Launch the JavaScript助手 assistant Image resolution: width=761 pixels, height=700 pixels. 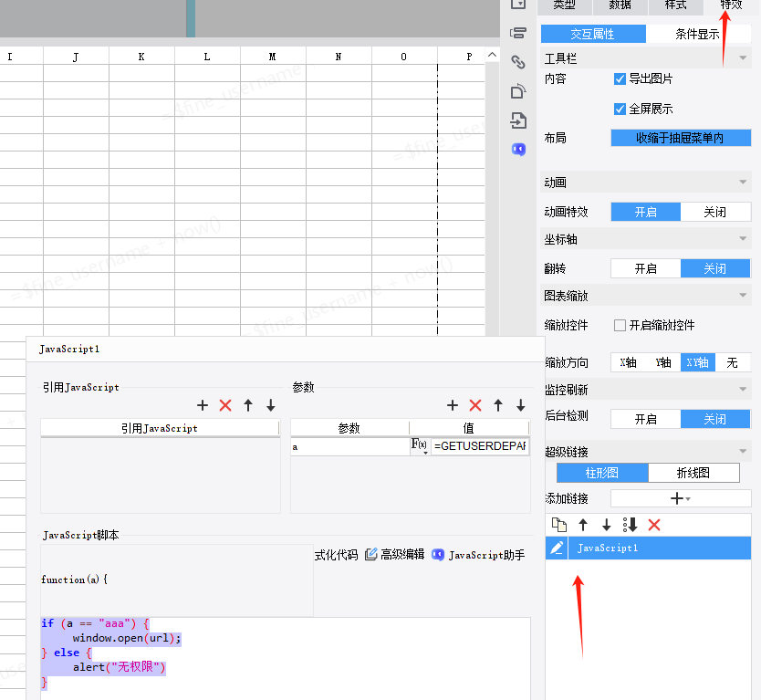point(478,554)
